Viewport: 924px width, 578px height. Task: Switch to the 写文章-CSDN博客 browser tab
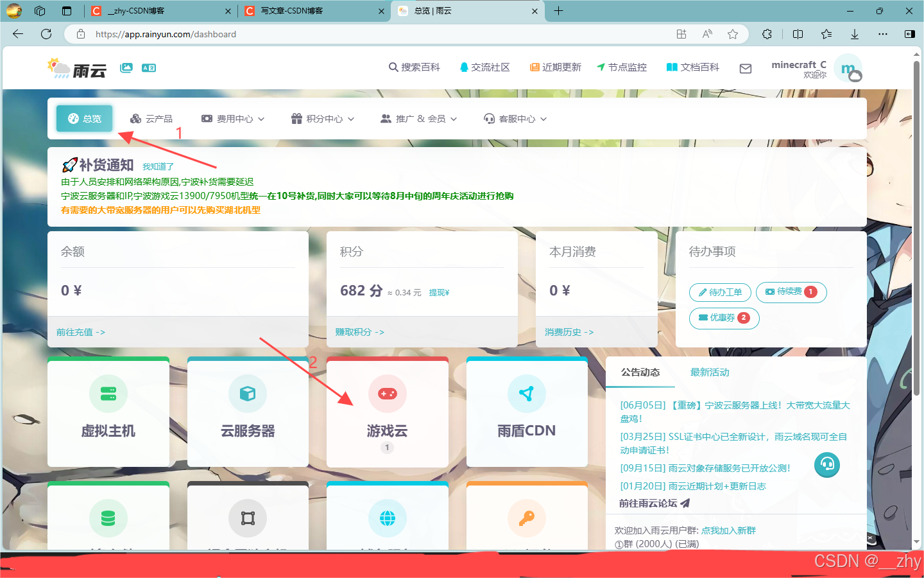pyautogui.click(x=314, y=11)
